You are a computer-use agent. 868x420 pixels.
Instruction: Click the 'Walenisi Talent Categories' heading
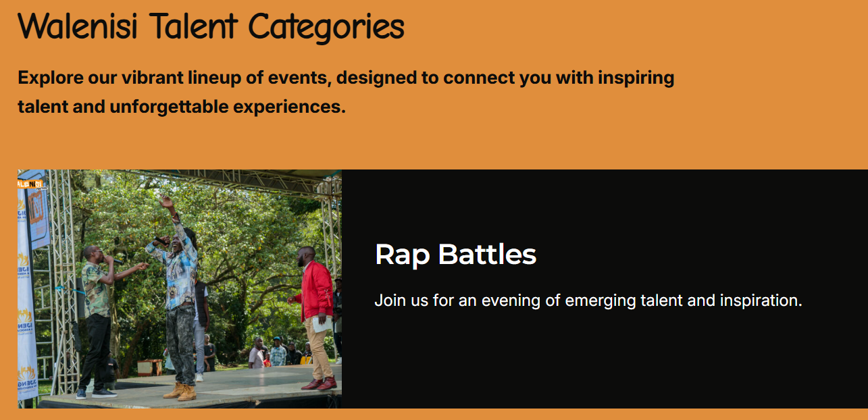[x=211, y=26]
